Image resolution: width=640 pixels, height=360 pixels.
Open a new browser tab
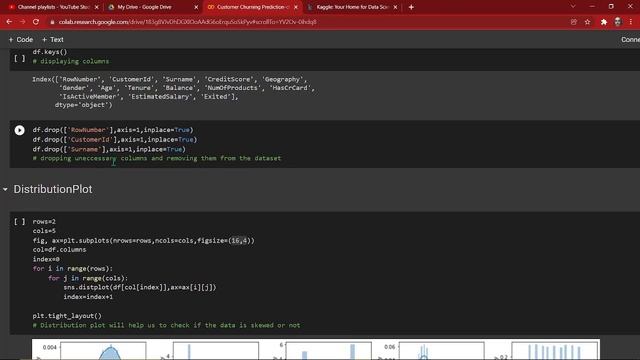(x=411, y=7)
